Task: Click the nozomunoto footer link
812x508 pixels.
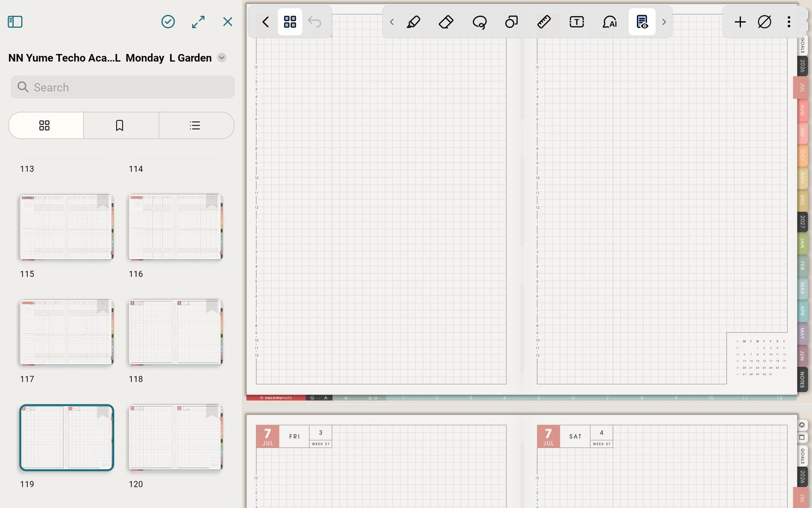Action: point(276,398)
